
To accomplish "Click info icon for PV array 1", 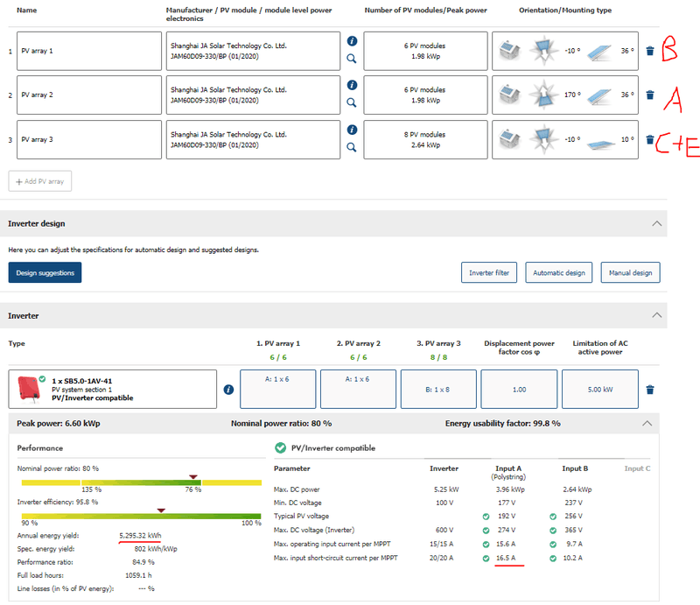I will (x=352, y=41).
